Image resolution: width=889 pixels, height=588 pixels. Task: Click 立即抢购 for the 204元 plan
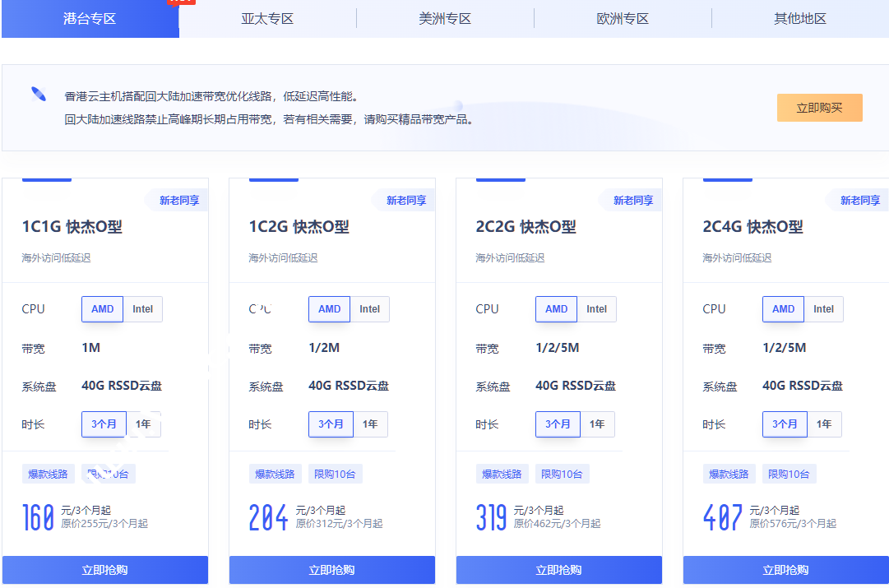332,570
